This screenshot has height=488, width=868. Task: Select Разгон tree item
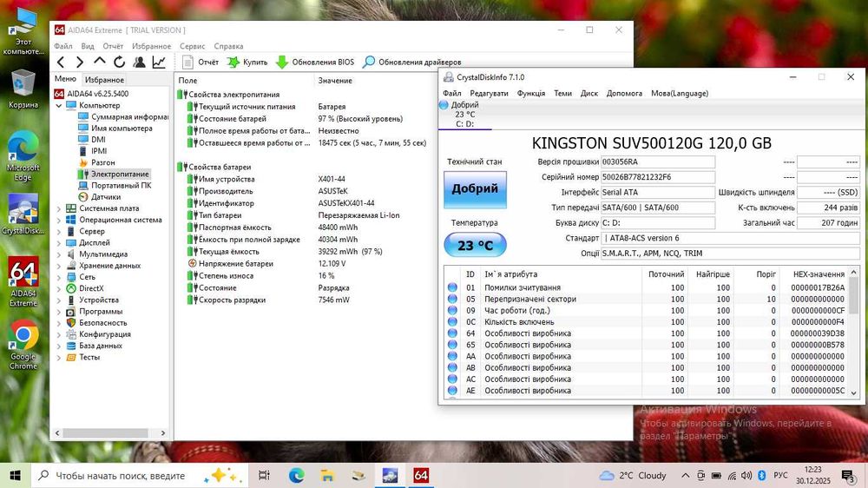(97, 162)
